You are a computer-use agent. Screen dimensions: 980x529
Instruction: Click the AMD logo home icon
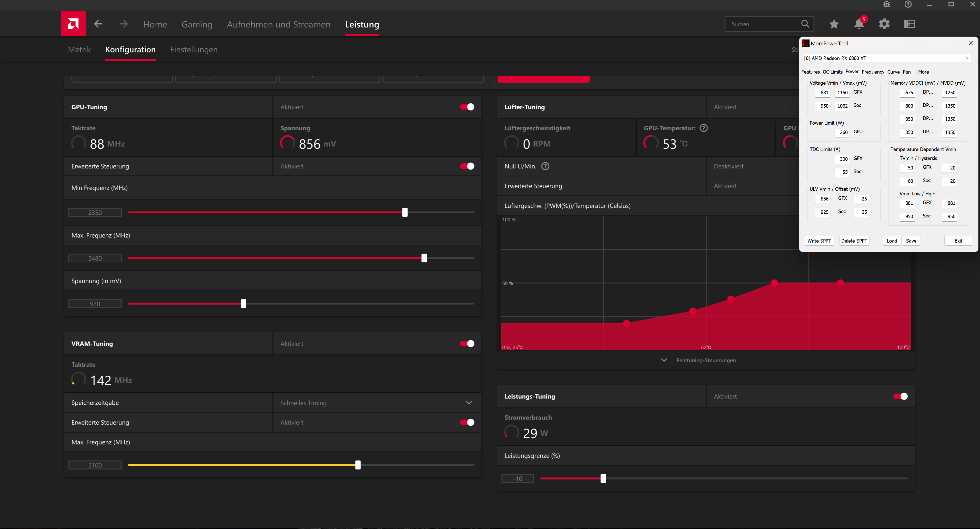[x=73, y=24]
